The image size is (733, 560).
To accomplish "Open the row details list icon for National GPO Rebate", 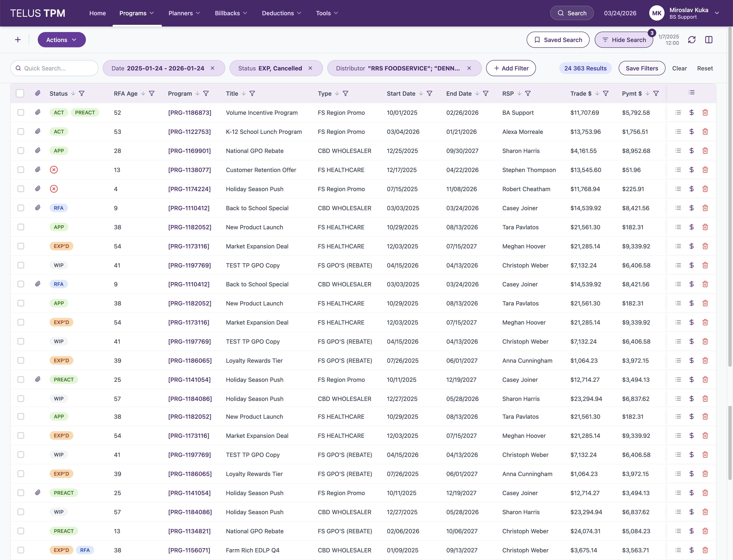I will pyautogui.click(x=678, y=151).
